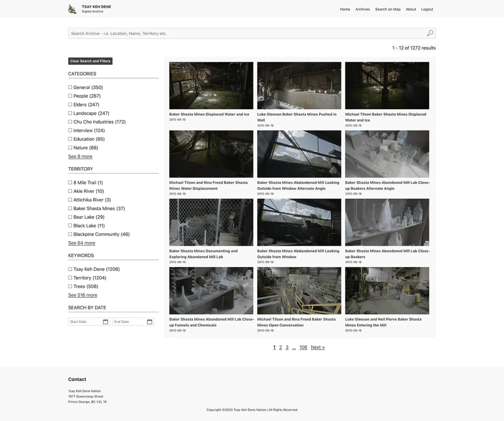
Task: Open the End Date calendar icon
Action: 150,322
